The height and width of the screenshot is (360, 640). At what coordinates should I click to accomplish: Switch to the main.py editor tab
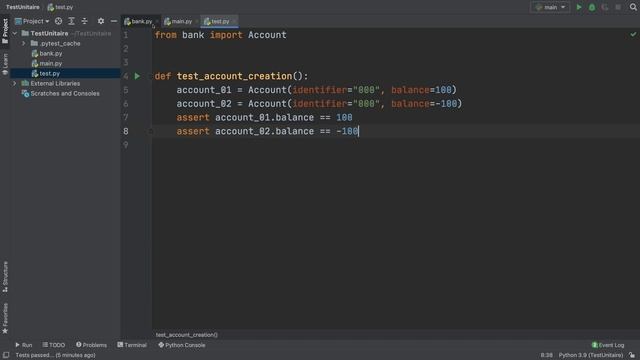[178, 21]
